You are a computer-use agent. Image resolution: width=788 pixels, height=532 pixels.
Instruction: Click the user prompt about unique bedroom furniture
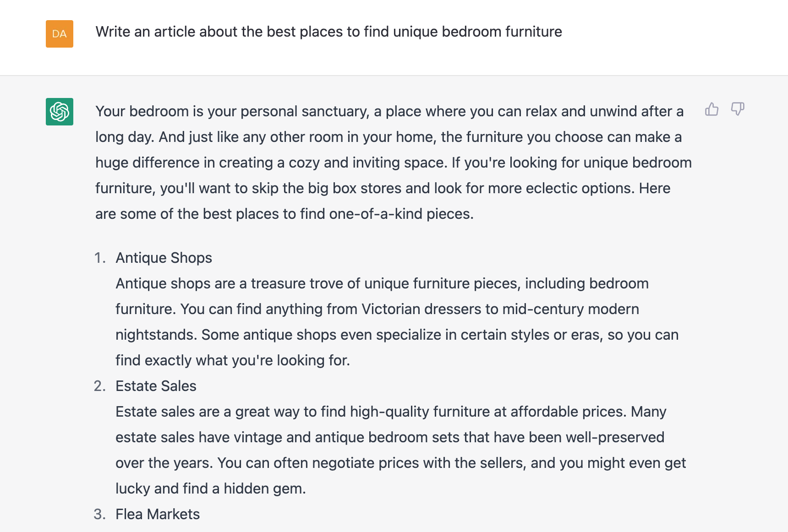328,32
